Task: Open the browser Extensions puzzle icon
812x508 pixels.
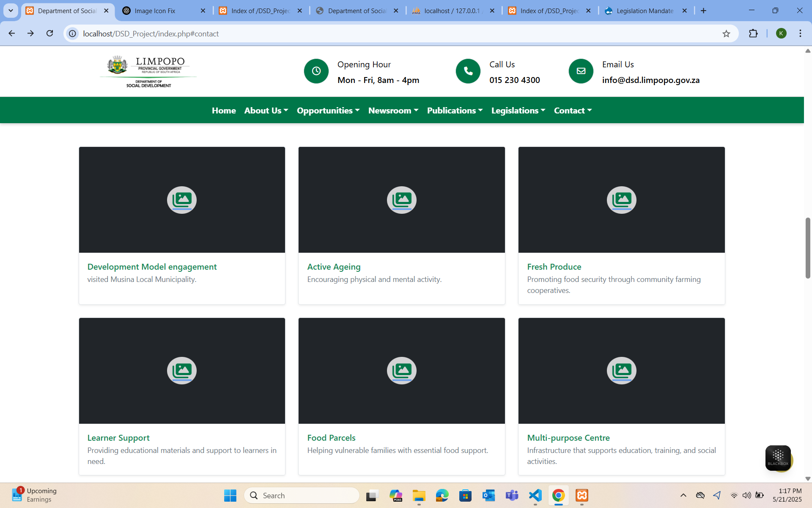Action: [753, 33]
